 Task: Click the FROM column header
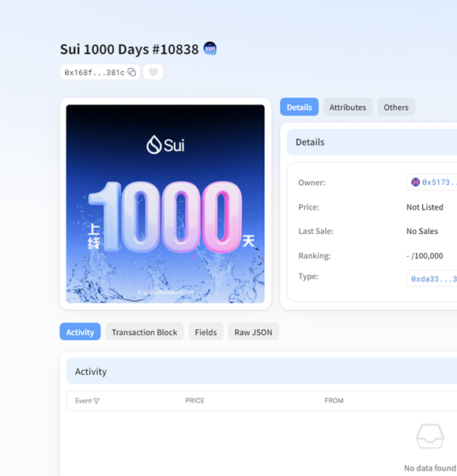[x=334, y=401]
